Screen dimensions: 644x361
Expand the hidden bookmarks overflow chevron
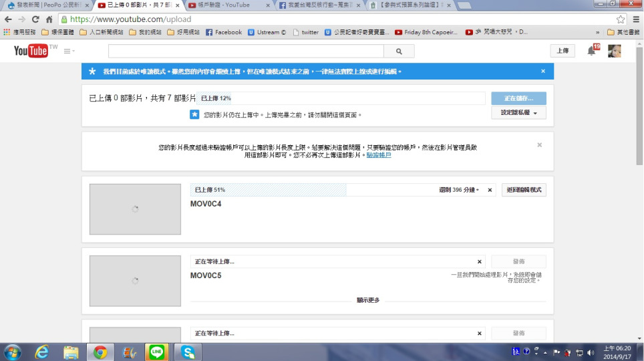[x=597, y=32]
